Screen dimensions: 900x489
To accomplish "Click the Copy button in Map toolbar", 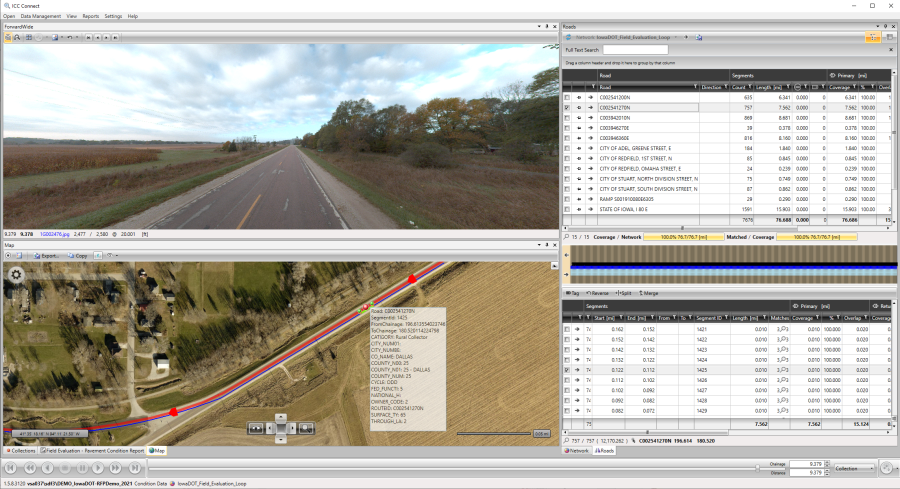I will (78, 255).
